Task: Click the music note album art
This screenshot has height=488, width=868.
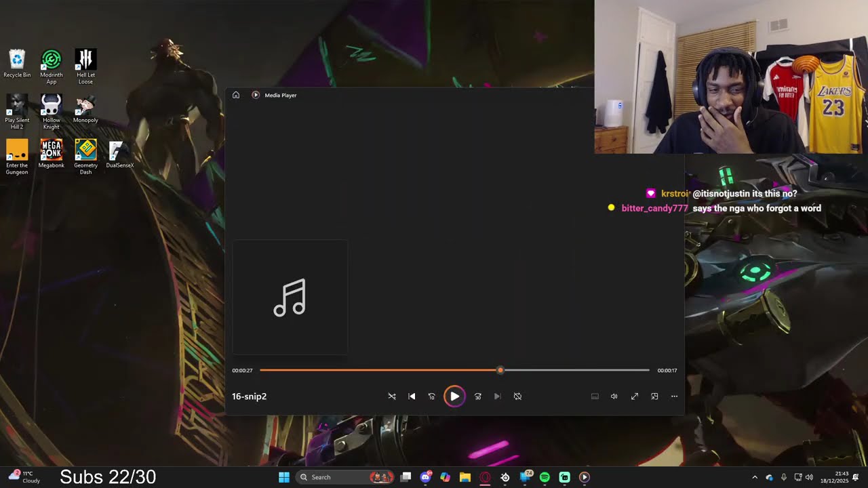Action: [290, 297]
